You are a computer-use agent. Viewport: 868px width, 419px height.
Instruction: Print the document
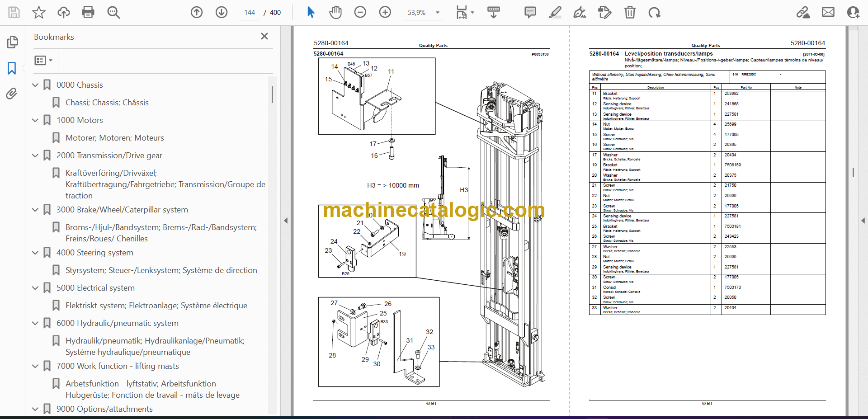coord(88,12)
